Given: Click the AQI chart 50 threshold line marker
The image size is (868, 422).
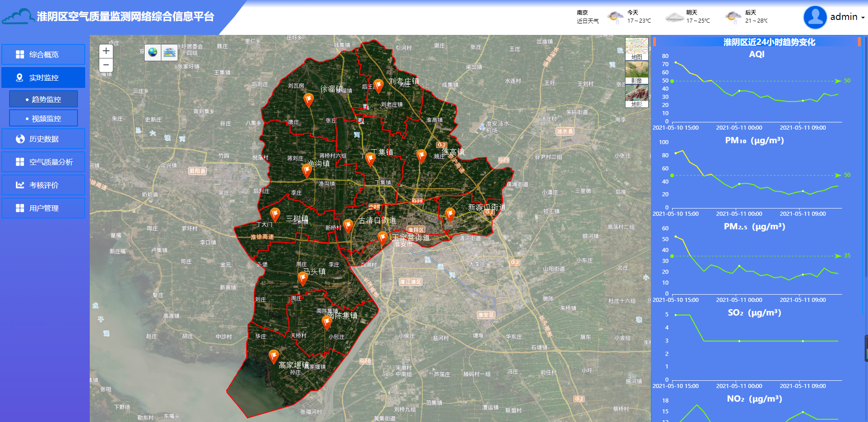Looking at the screenshot, I should pos(672,81).
